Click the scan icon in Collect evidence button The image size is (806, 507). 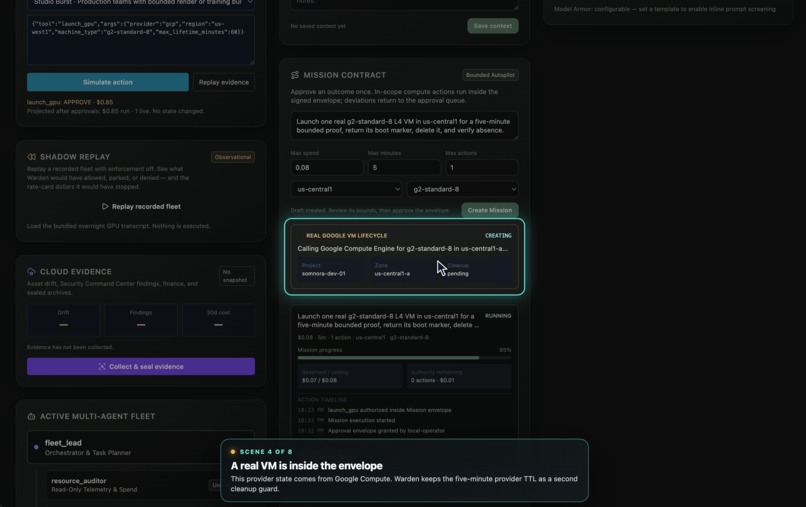click(x=102, y=367)
